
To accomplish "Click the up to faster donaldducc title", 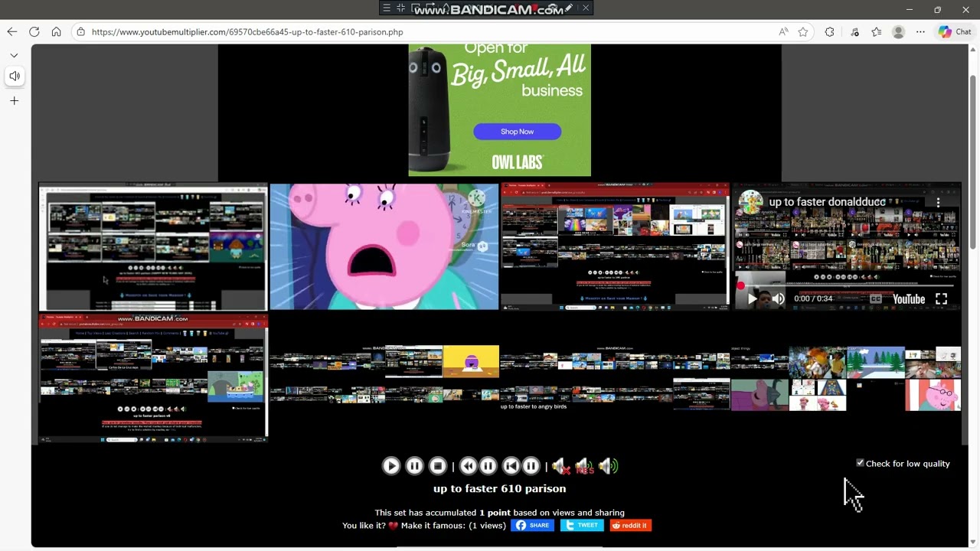I will coord(827,202).
